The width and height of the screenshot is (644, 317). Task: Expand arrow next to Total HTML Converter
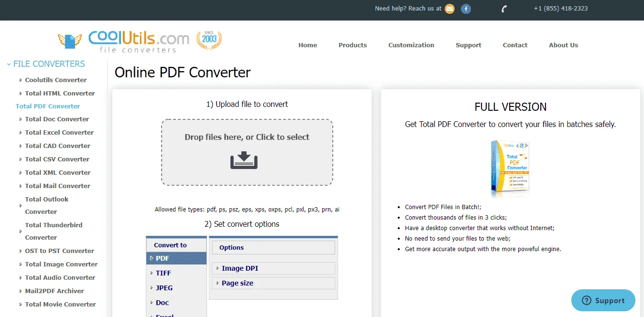(x=21, y=94)
